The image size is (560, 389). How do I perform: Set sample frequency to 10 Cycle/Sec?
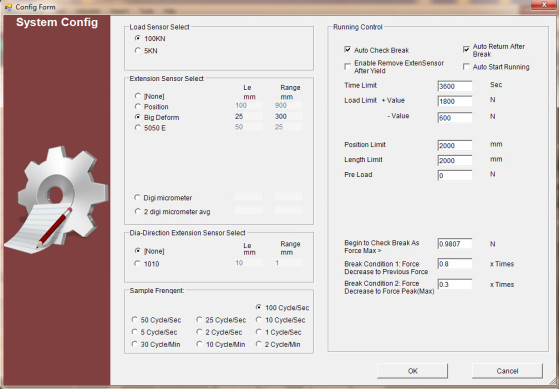click(259, 319)
